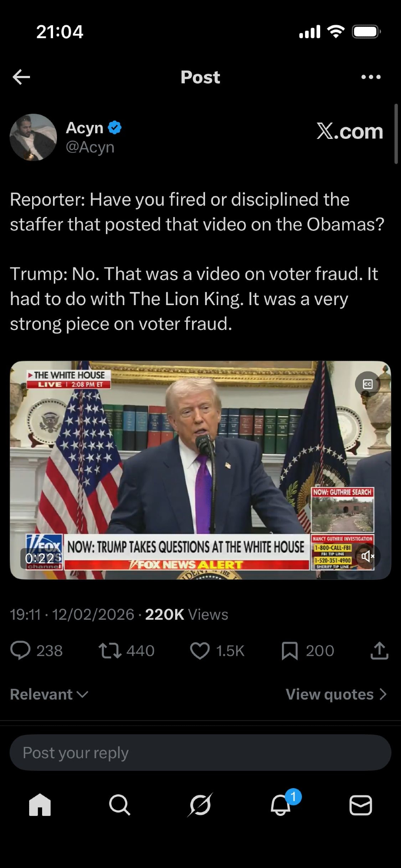Toggle closed captions on video

(368, 384)
